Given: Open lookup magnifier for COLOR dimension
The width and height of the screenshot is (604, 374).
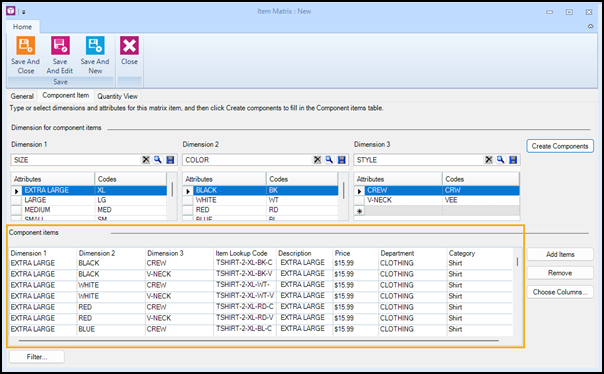Looking at the screenshot, I should click(329, 159).
